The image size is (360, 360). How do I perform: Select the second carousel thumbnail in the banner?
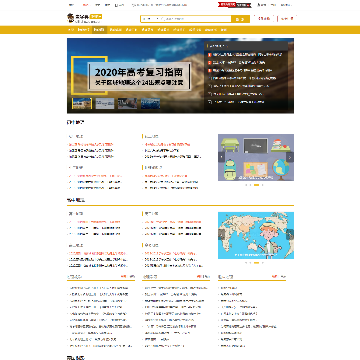click(x=105, y=103)
